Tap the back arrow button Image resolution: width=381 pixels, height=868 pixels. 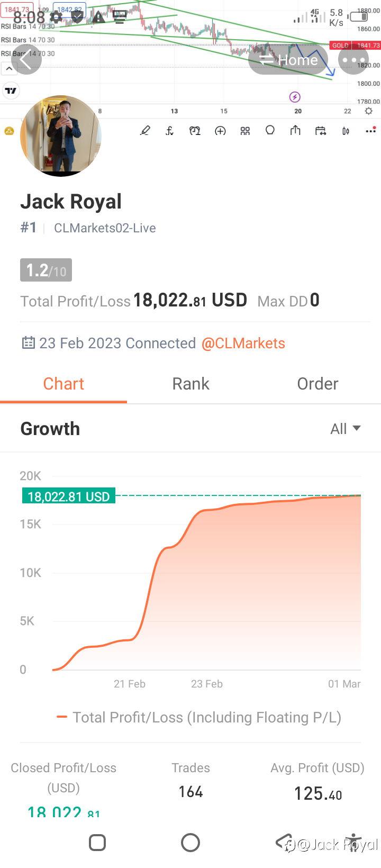[26, 60]
